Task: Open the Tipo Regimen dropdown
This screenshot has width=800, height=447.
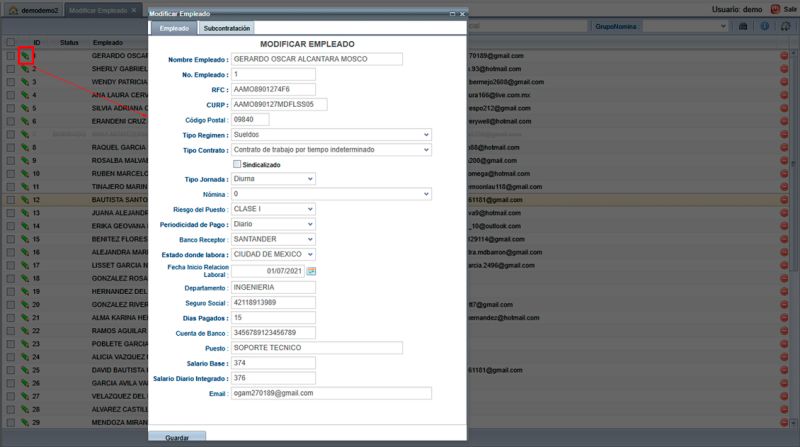Action: pyautogui.click(x=331, y=135)
